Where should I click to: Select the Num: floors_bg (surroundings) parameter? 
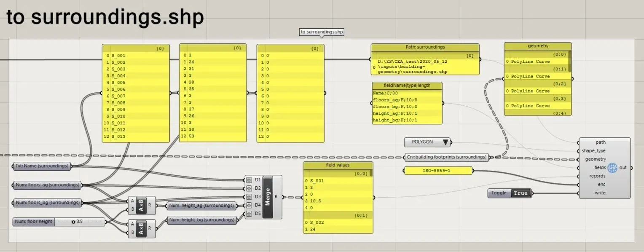pos(47,203)
